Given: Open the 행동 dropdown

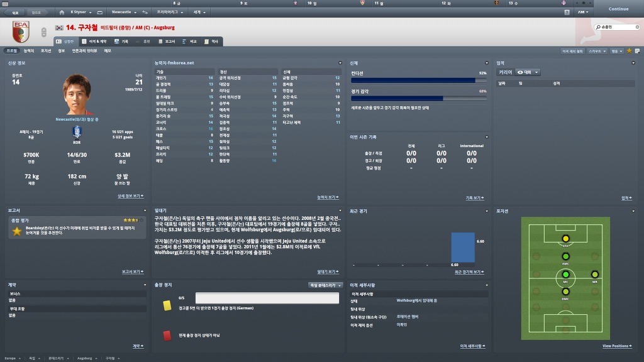Looking at the screenshot, I should [x=616, y=51].
